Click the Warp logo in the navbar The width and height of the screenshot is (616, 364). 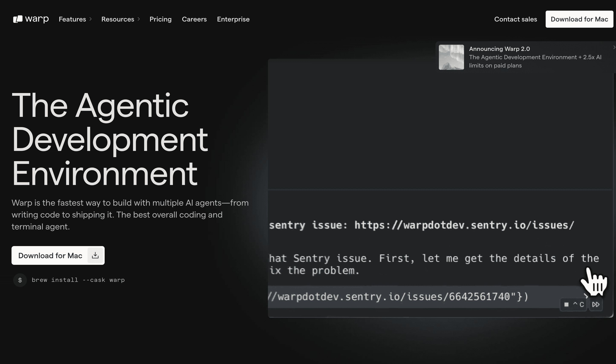click(x=31, y=19)
